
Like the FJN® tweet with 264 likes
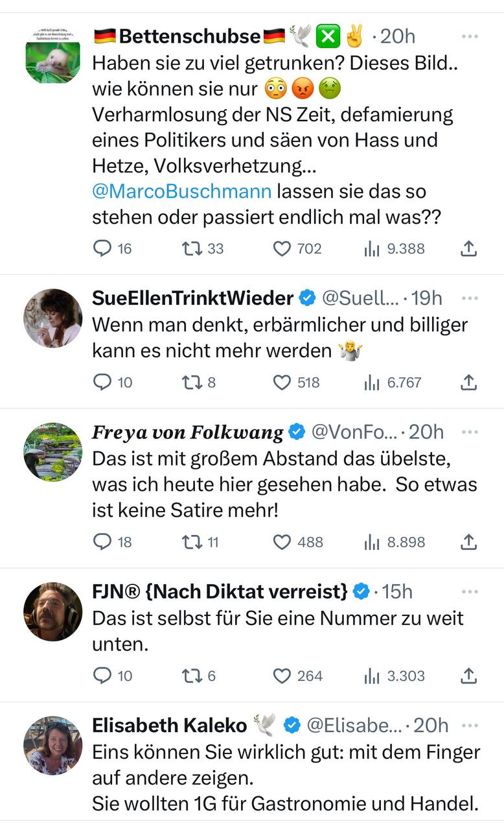(282, 676)
